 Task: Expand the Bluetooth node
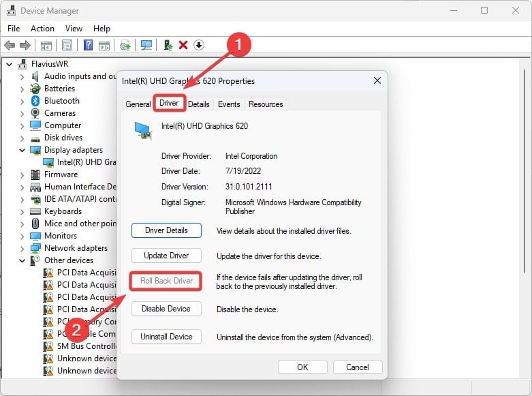point(22,102)
